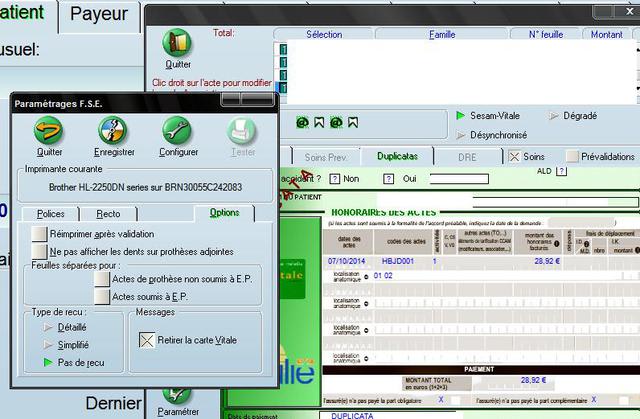Uncheck Retirer la carte Vitale
Image resolution: width=640 pixels, height=419 pixels.
click(x=146, y=340)
